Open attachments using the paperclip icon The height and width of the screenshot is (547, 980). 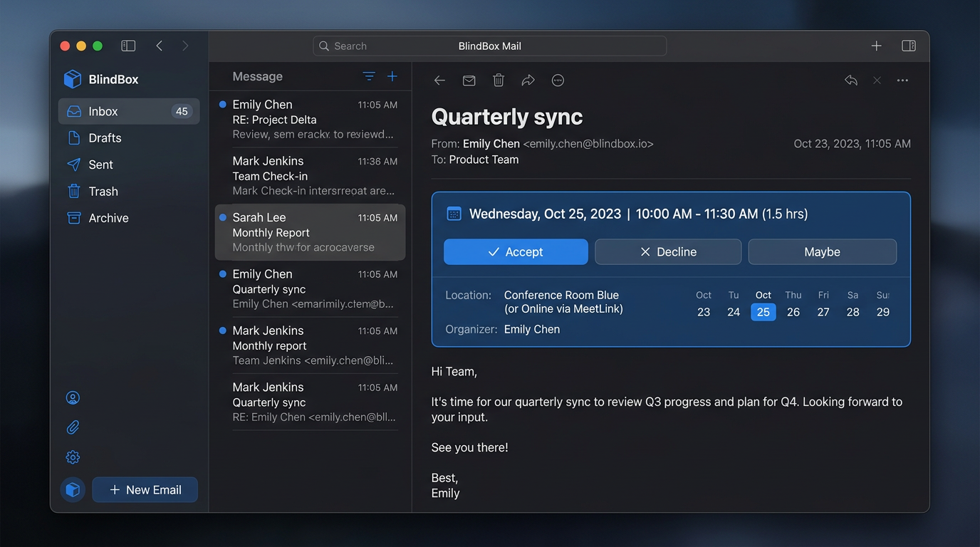click(72, 427)
